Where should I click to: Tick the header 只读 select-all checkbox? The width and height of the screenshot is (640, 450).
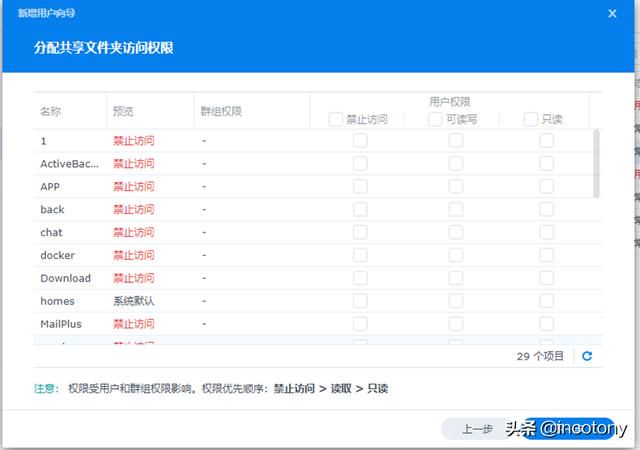click(x=530, y=119)
